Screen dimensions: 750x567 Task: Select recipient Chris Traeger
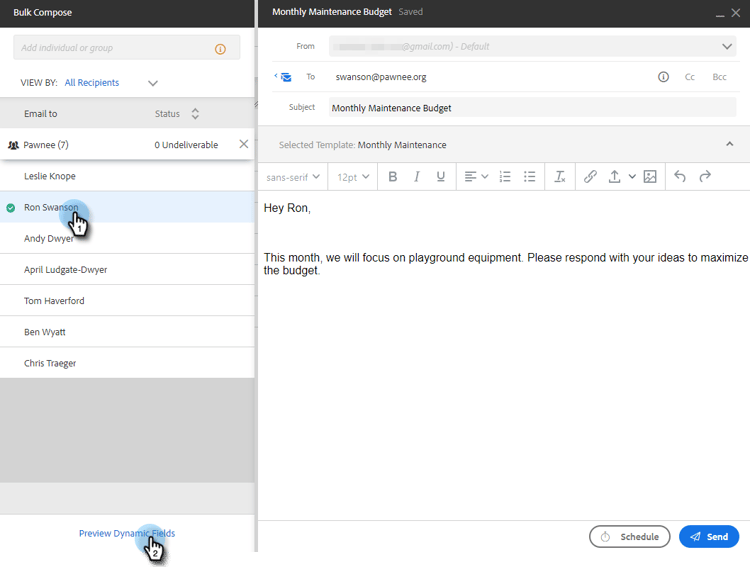(x=127, y=363)
